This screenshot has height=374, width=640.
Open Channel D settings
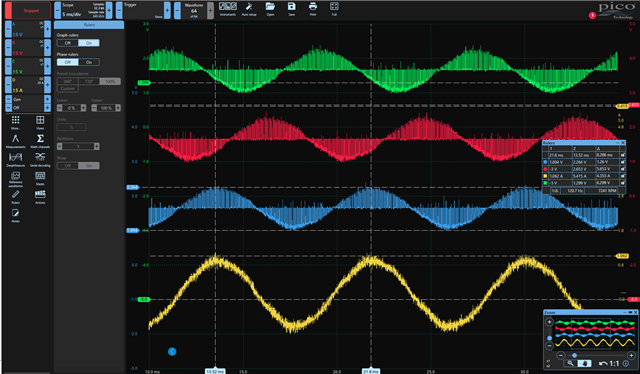pos(28,85)
